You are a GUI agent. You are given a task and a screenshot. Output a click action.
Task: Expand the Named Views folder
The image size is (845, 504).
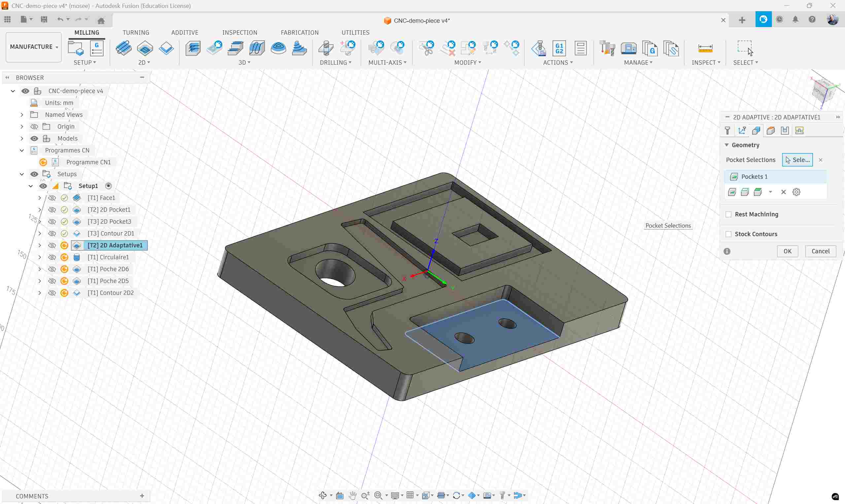(21, 114)
